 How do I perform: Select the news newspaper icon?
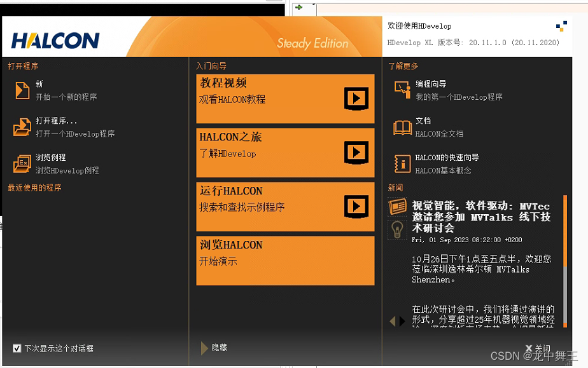[x=397, y=207]
